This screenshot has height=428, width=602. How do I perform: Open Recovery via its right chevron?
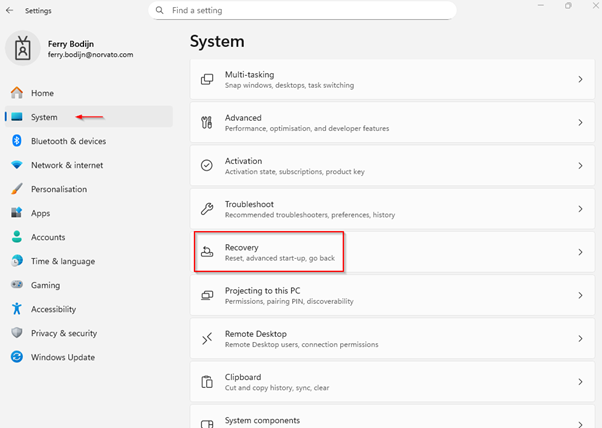[580, 252]
